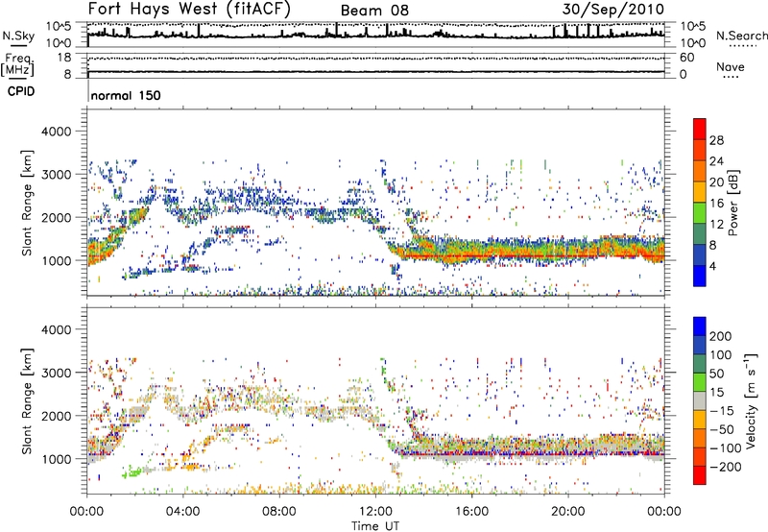Pick Velocity colorbar segment between 100 and 200
Image resolution: width=768 pixels, height=532 pixels.
tap(700, 345)
